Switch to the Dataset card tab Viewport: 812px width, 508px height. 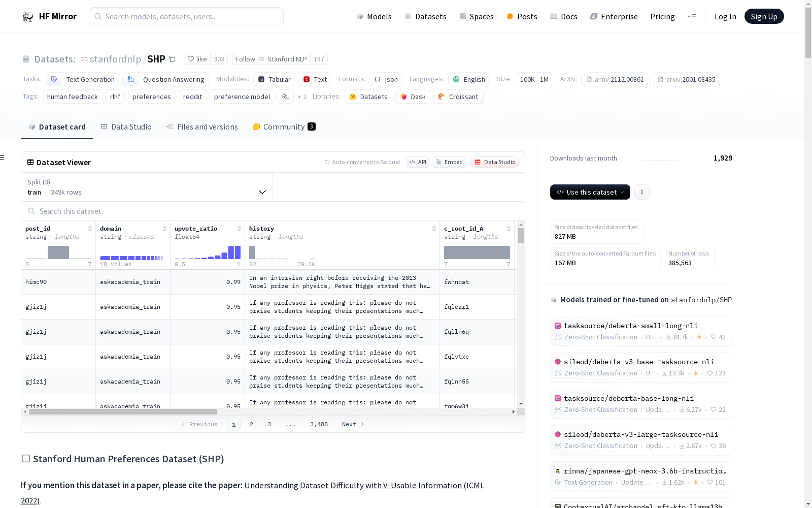57,126
